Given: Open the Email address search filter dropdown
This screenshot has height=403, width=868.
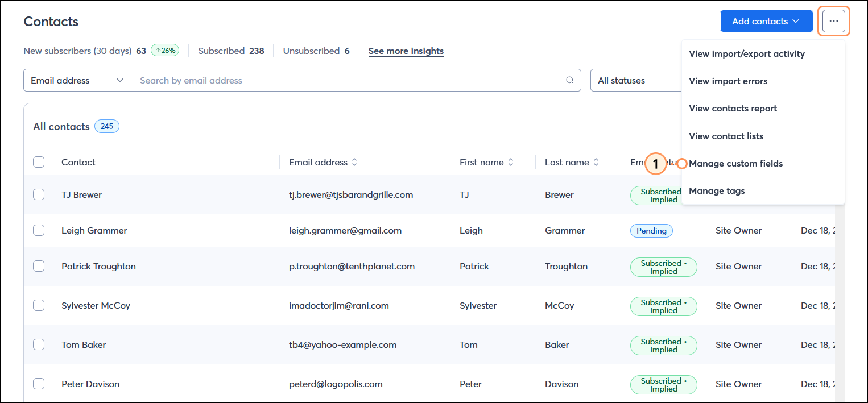Looking at the screenshot, I should coord(77,80).
